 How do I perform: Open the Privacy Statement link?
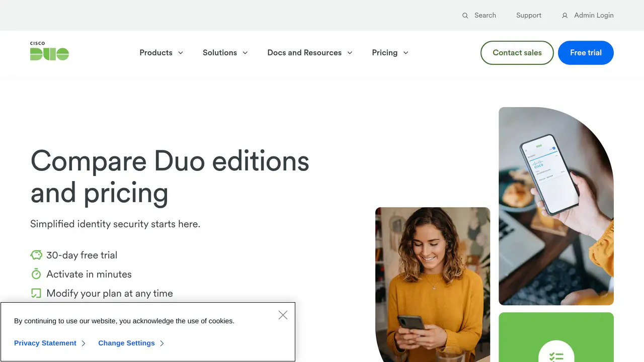(x=45, y=343)
